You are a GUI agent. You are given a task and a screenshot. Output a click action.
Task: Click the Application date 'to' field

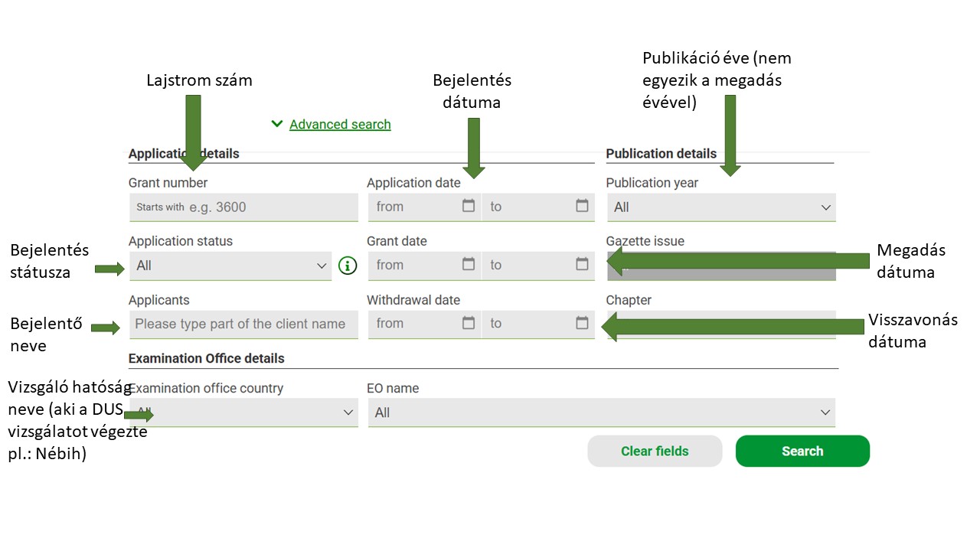[538, 207]
